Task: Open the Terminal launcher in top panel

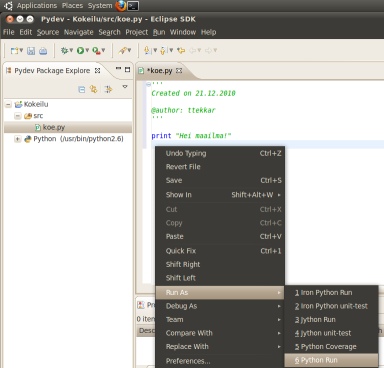Action: 133,6
